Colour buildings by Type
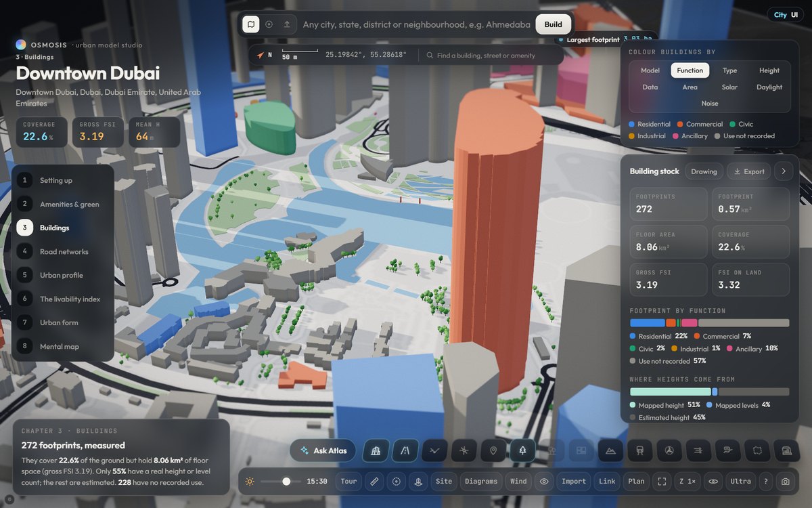 point(729,70)
